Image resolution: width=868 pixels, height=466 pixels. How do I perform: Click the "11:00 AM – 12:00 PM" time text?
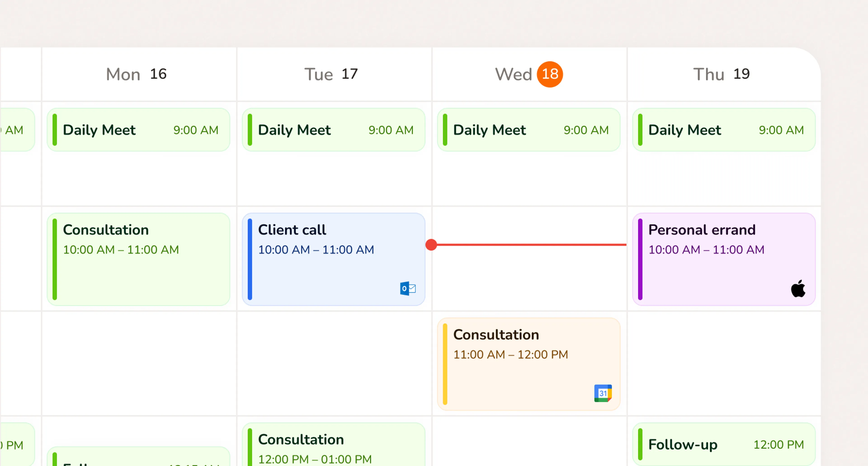pyautogui.click(x=511, y=354)
